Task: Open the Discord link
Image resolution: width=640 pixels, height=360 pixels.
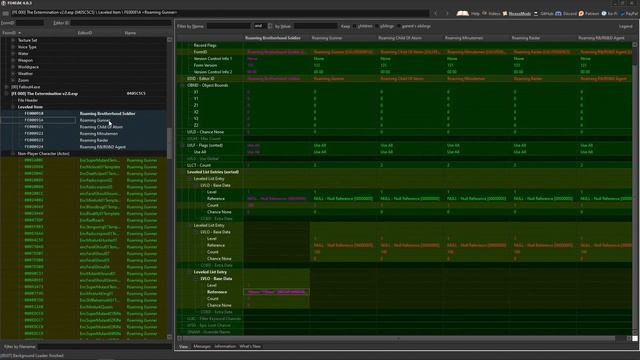Action: tap(566, 13)
